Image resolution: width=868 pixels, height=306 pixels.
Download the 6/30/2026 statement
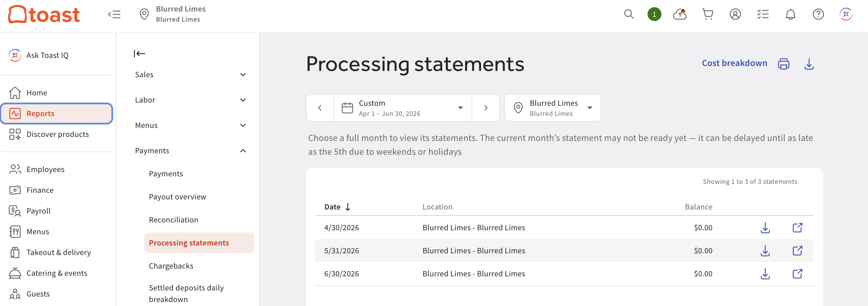click(765, 274)
